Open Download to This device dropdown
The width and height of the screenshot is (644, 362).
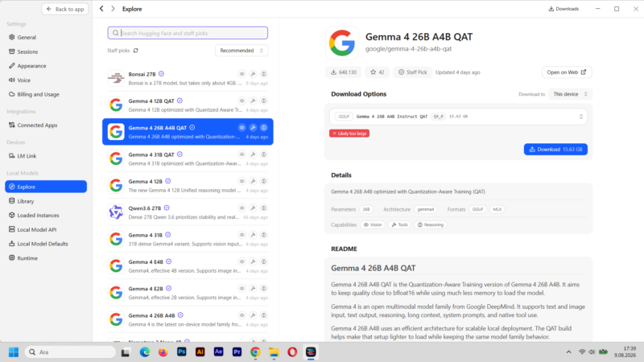click(570, 94)
